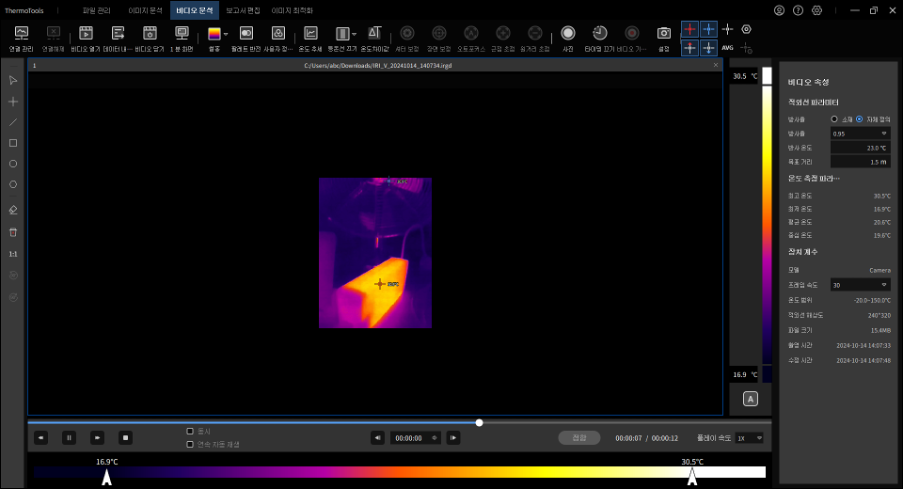Open the color palette dropdown arrow

227,34
